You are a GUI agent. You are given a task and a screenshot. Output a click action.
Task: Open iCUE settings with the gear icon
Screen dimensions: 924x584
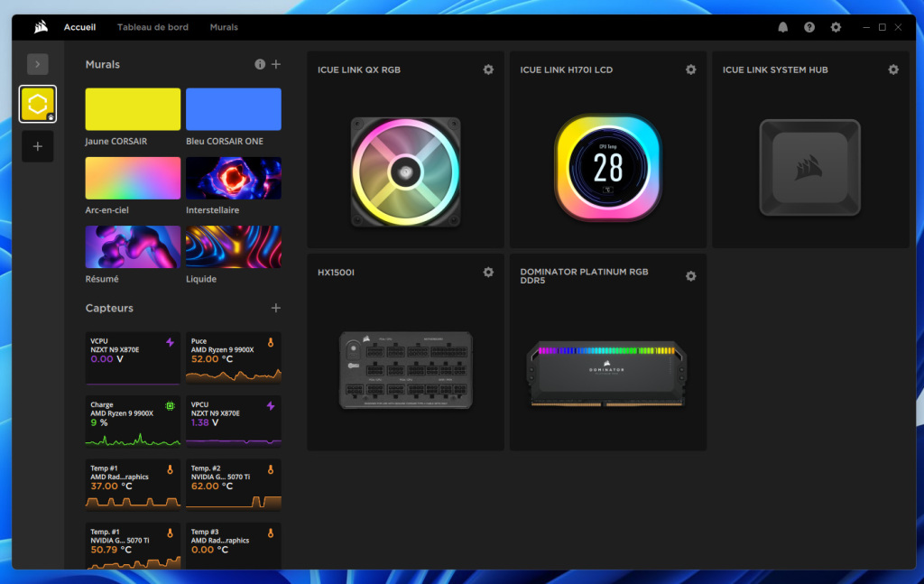(836, 27)
